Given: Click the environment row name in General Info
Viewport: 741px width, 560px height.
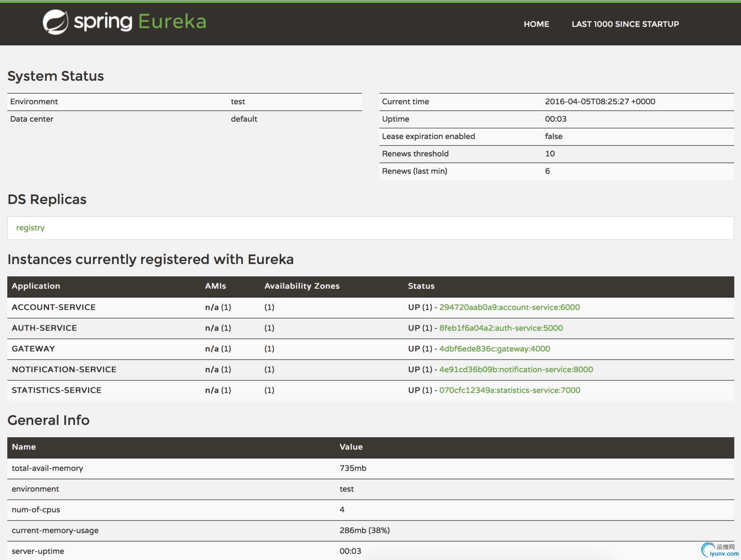Looking at the screenshot, I should (36, 489).
